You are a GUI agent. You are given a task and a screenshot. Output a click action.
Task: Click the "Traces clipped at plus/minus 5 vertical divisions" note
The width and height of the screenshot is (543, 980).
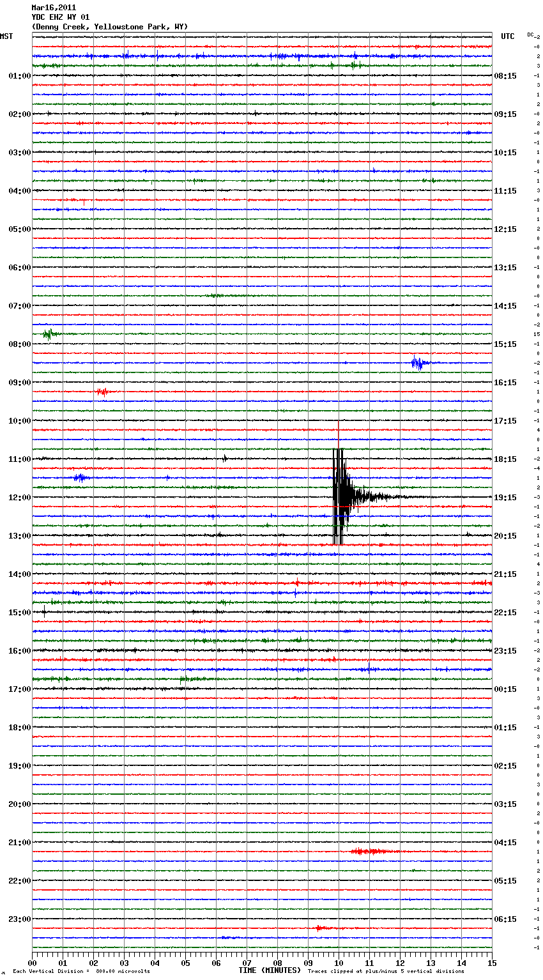coord(386,972)
